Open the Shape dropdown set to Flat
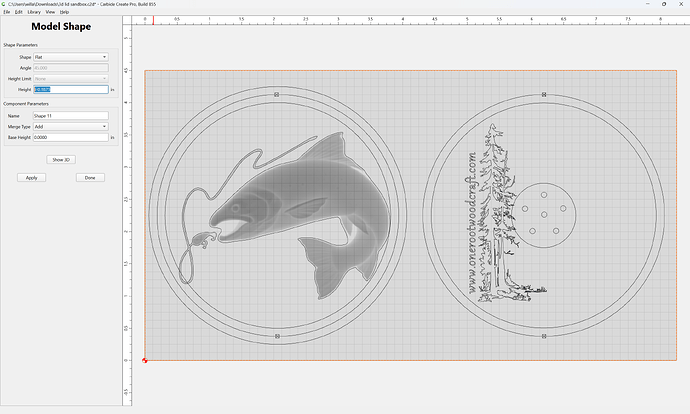690x414 pixels. (71, 57)
